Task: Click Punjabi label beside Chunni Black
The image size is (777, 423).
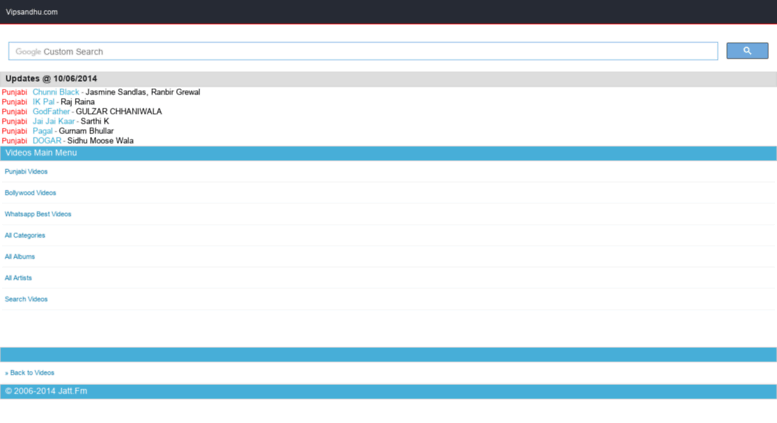Action: click(14, 92)
